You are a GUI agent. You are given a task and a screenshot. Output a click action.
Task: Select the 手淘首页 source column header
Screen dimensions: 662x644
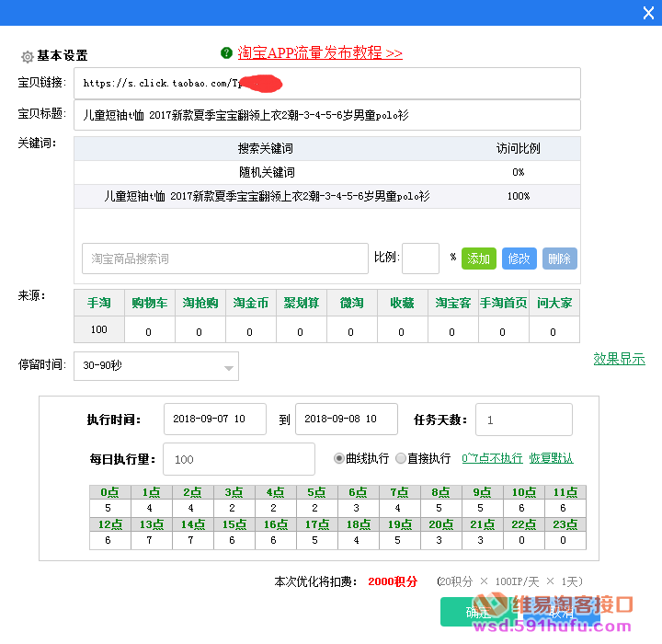click(504, 303)
